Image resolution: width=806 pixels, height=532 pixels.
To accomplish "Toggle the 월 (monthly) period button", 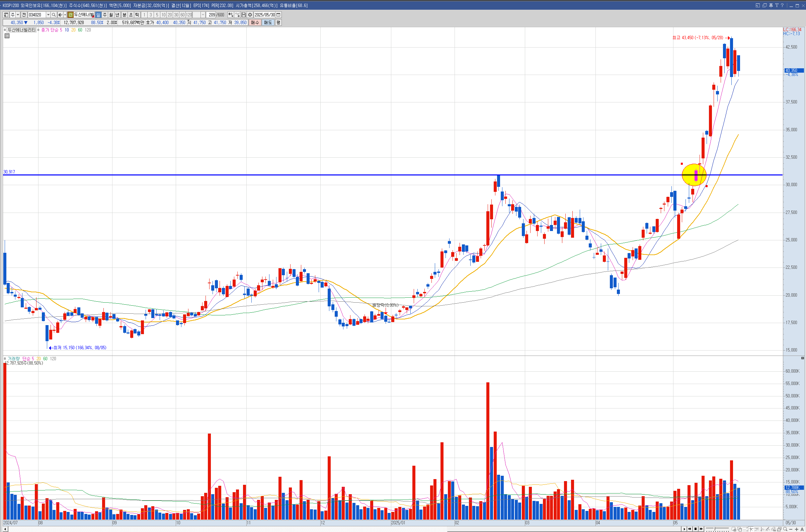I will [x=111, y=15].
